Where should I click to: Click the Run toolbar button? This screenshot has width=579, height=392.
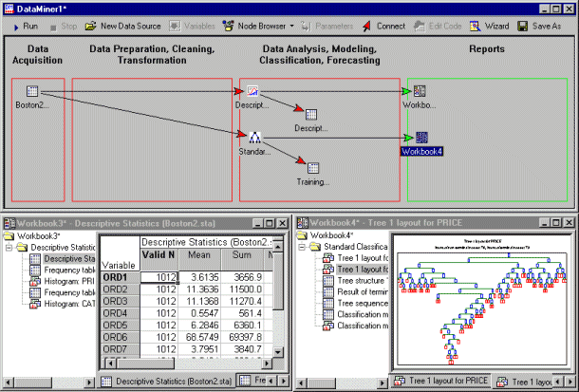pos(25,27)
